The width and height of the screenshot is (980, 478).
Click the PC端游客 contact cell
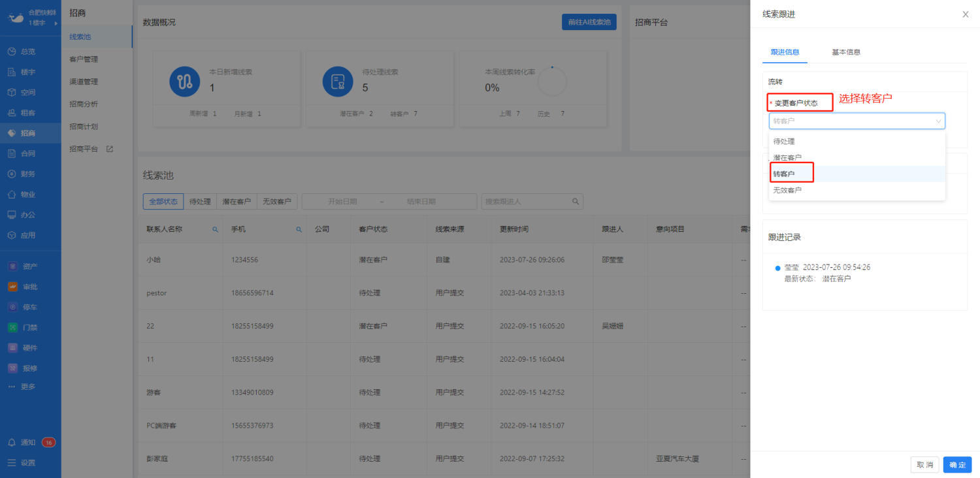(x=161, y=426)
